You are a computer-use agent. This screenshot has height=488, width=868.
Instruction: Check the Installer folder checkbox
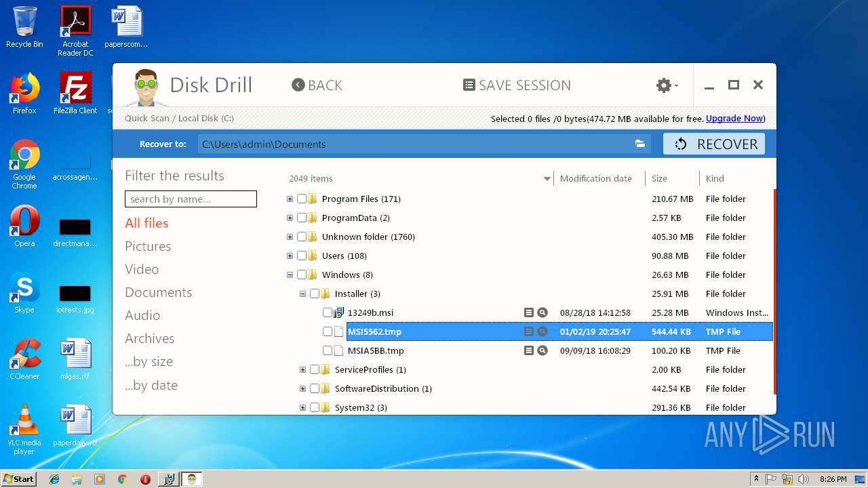pyautogui.click(x=315, y=293)
